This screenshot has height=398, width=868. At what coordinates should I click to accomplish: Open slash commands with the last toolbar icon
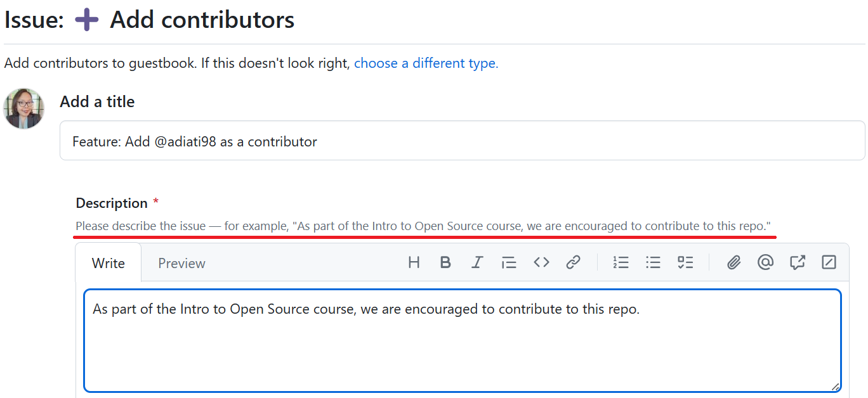[x=829, y=262]
